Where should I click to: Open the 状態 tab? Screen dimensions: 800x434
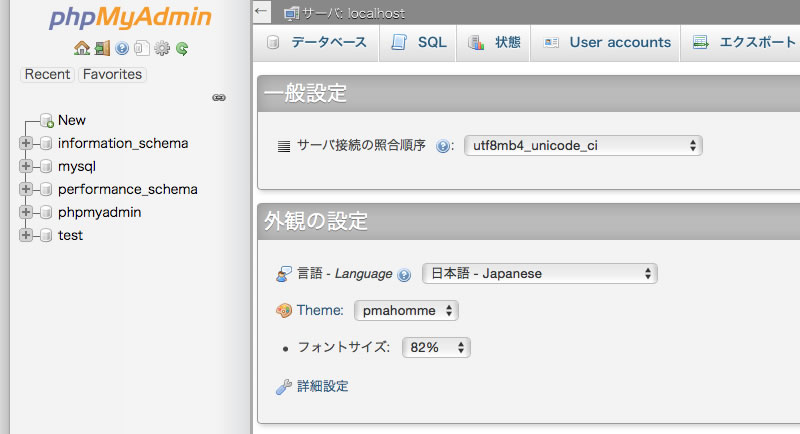coord(493,42)
